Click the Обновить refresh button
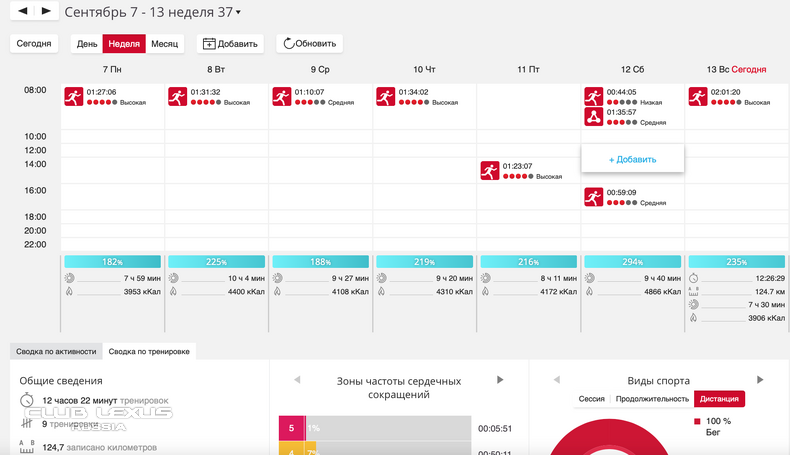Screen dimensions: 790x455 click(309, 44)
